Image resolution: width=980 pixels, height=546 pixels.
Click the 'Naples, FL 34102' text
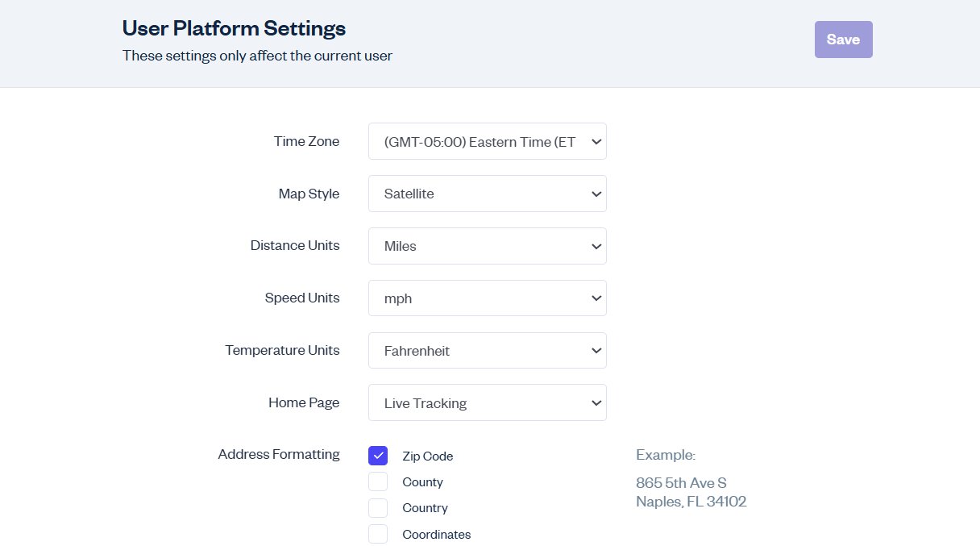[691, 502]
